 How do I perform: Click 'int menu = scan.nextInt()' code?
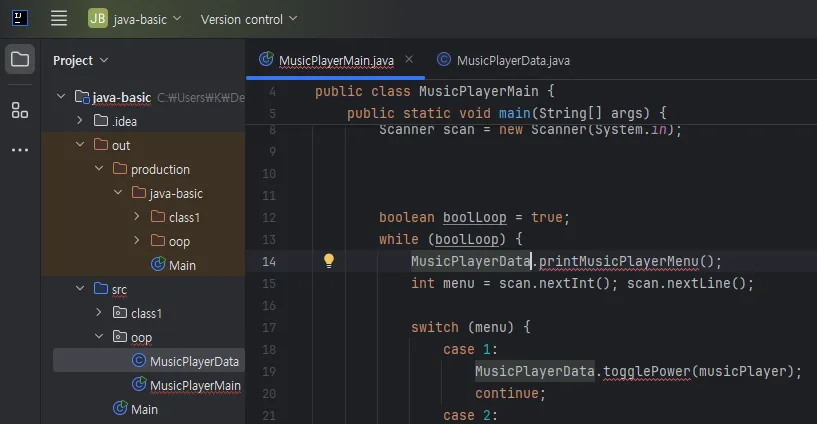(x=514, y=283)
